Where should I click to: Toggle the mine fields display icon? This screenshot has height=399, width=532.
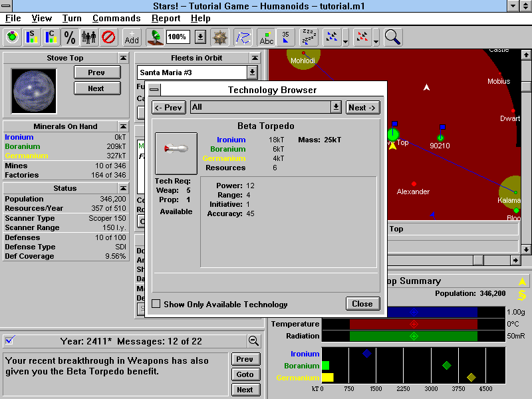click(x=219, y=37)
